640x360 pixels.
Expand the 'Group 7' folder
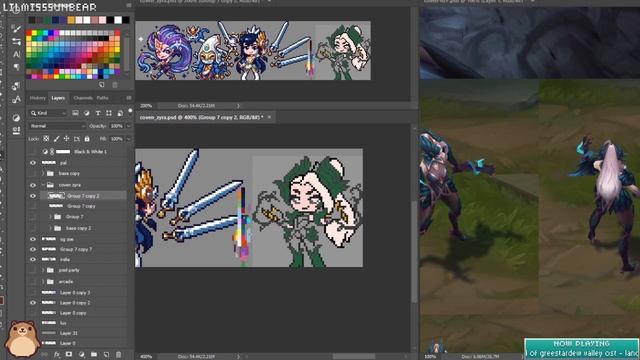point(51,217)
